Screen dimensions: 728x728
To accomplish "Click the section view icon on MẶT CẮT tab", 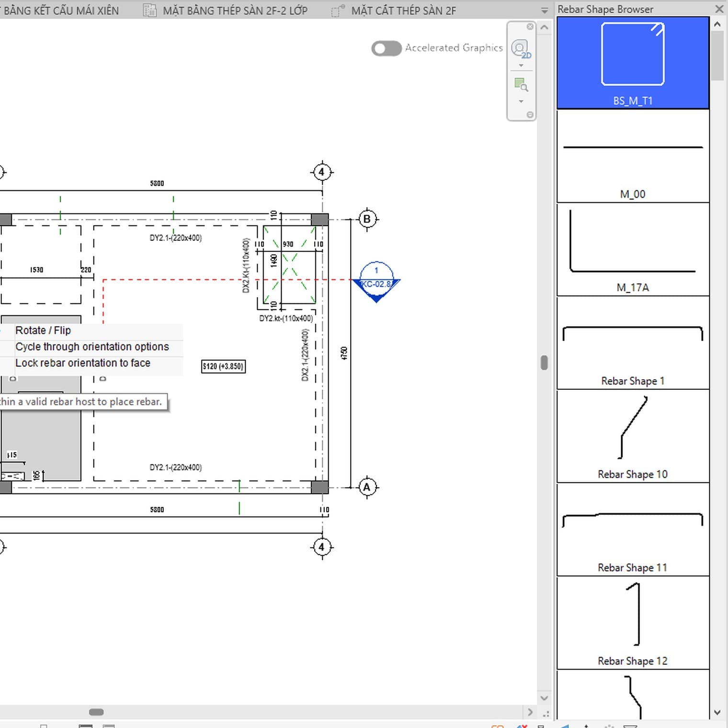I will 338,11.
